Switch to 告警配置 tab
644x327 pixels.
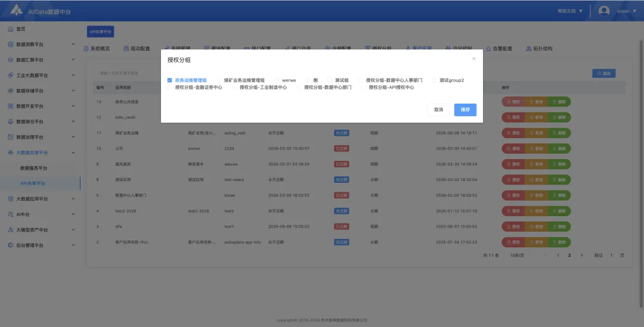tap(499, 48)
